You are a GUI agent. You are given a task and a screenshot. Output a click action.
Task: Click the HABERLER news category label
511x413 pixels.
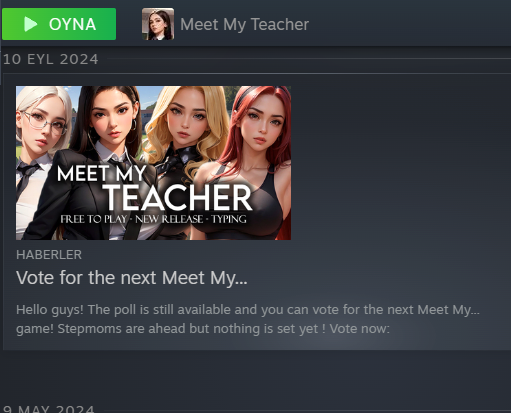49,255
